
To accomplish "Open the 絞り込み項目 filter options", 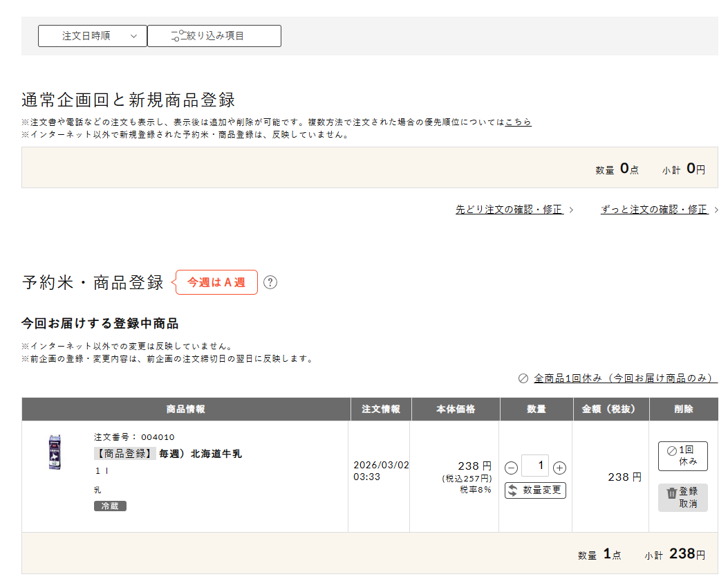I will (214, 36).
